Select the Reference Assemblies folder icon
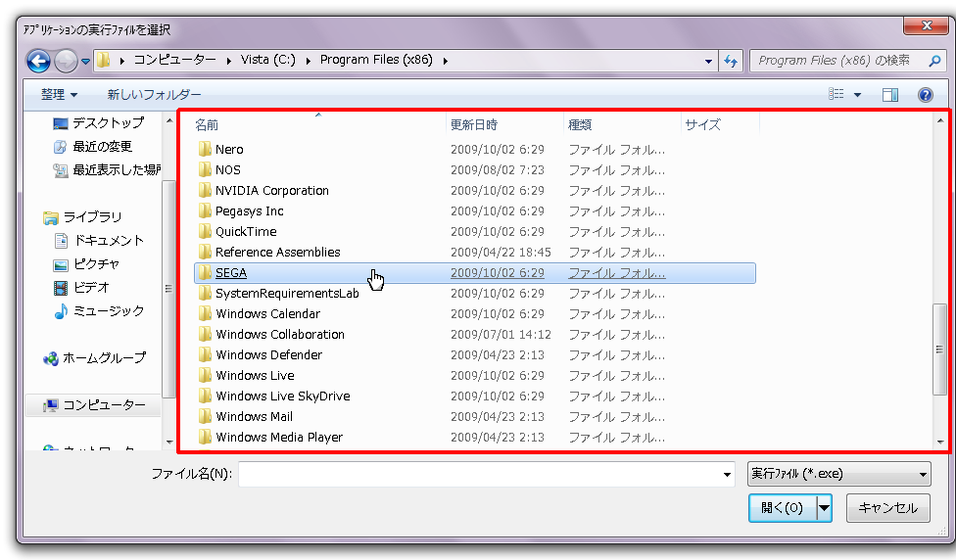Image resolution: width=956 pixels, height=560 pixels. click(205, 253)
